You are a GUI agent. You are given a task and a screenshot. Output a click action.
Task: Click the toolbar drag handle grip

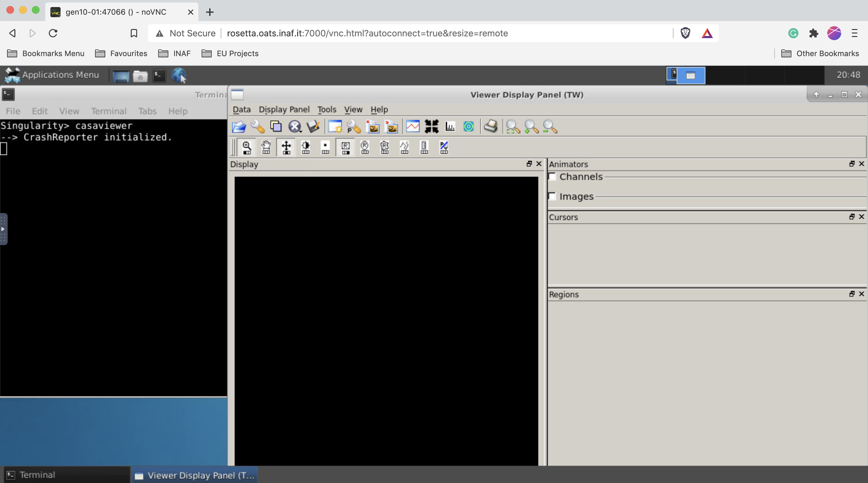[x=233, y=148]
